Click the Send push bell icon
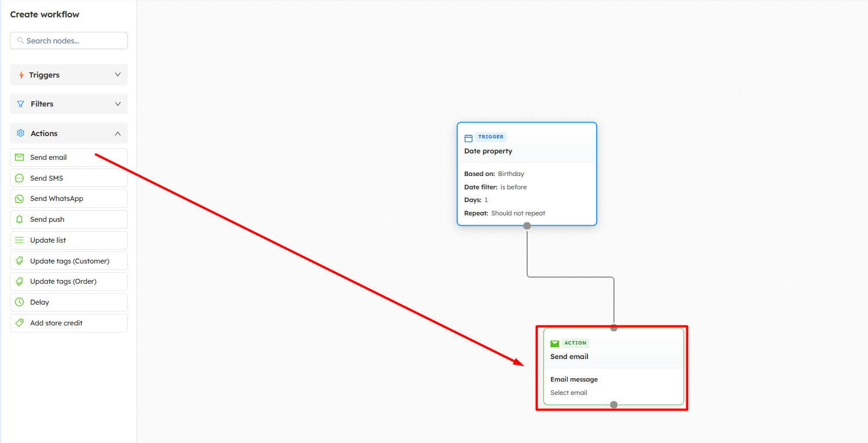 coord(20,219)
